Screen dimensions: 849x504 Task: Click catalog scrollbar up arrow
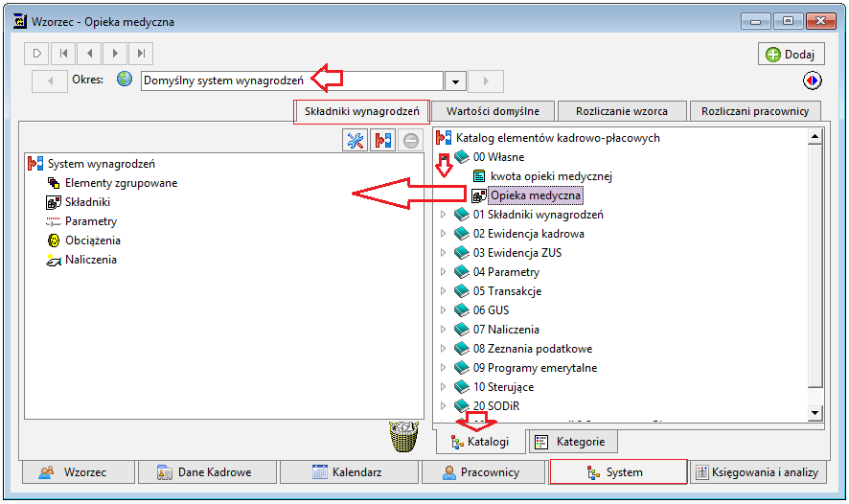(815, 136)
